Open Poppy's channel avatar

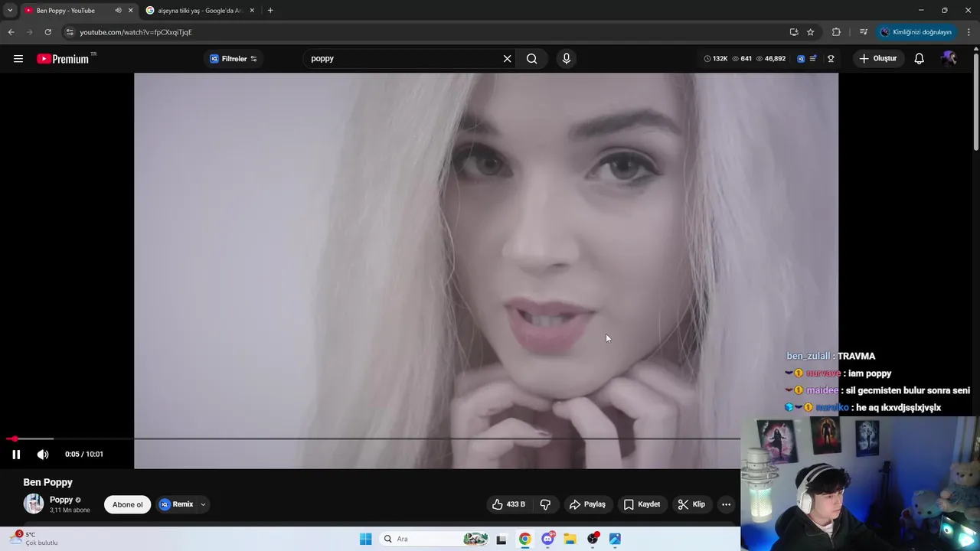coord(34,504)
